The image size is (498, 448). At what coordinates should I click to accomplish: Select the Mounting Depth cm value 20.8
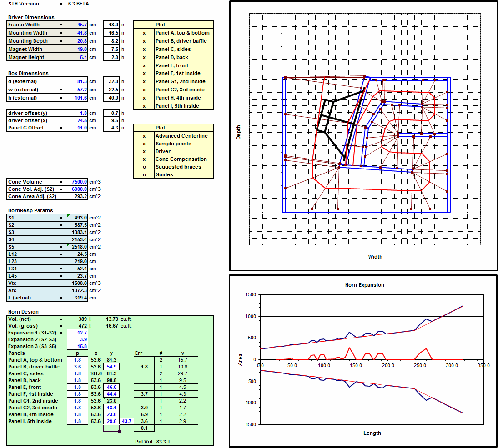pyautogui.click(x=77, y=41)
